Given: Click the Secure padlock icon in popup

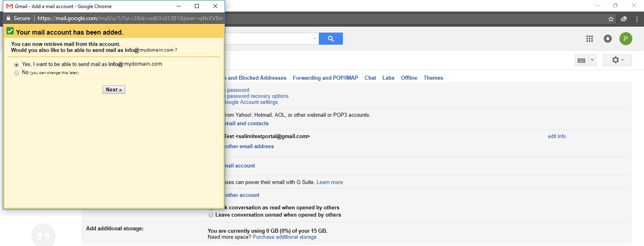Looking at the screenshot, I should [8, 18].
